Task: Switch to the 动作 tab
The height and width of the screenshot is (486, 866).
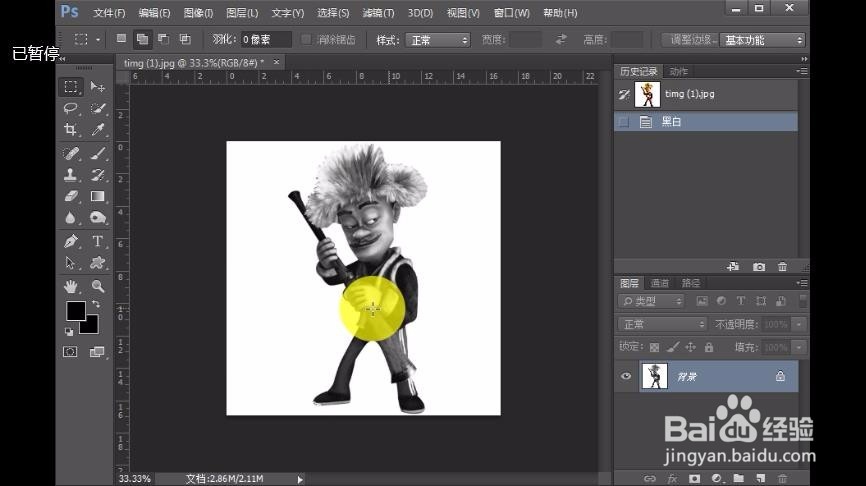Action: [679, 71]
